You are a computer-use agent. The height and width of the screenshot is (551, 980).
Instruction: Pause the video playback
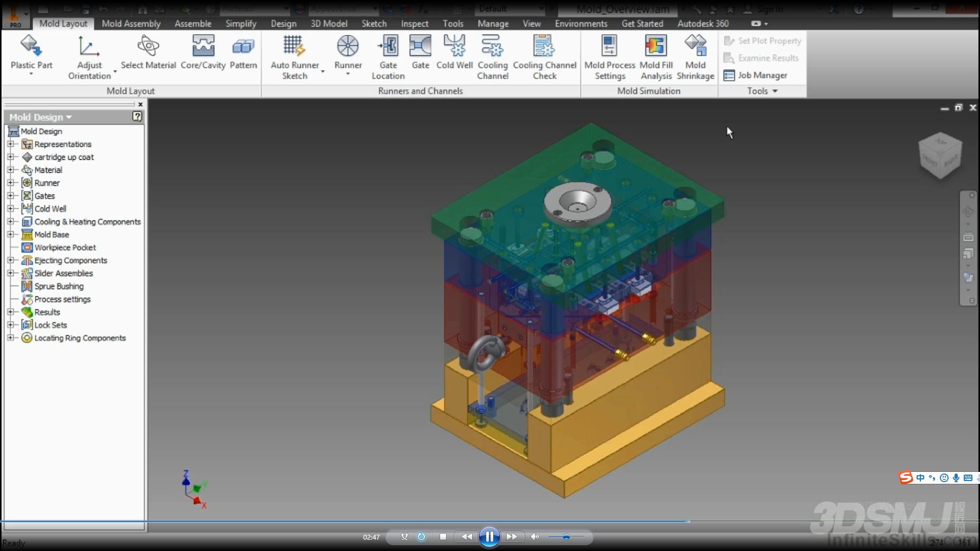tap(489, 537)
